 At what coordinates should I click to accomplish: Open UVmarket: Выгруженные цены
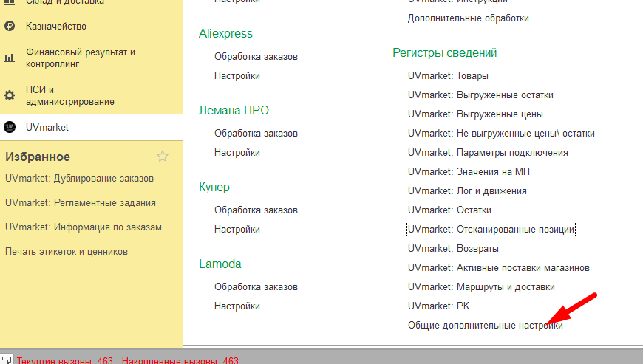pyautogui.click(x=475, y=114)
